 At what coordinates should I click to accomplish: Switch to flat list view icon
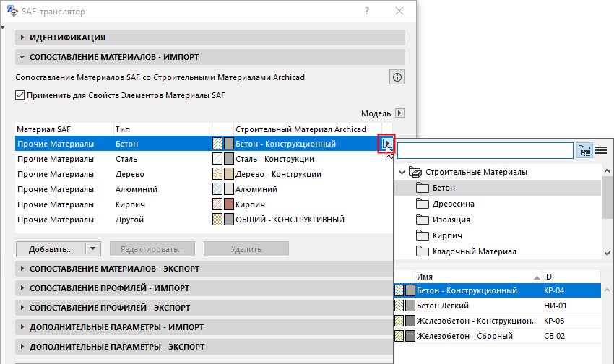[601, 150]
